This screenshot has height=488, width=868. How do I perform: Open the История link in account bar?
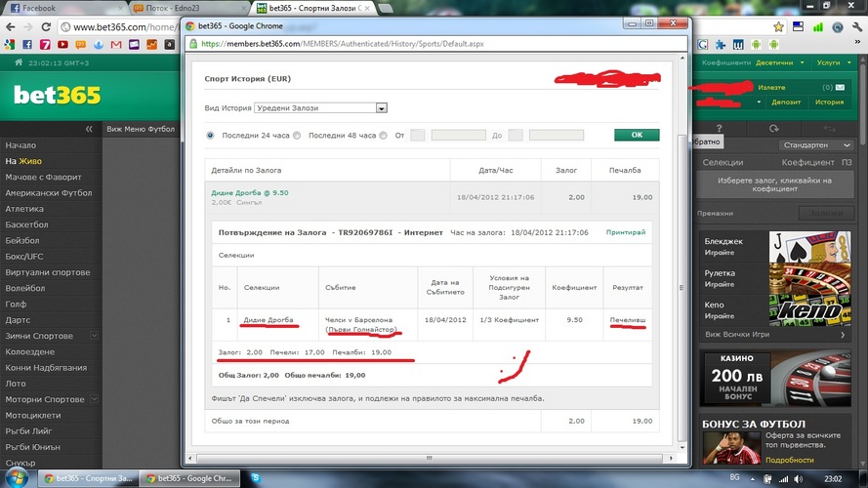[829, 102]
